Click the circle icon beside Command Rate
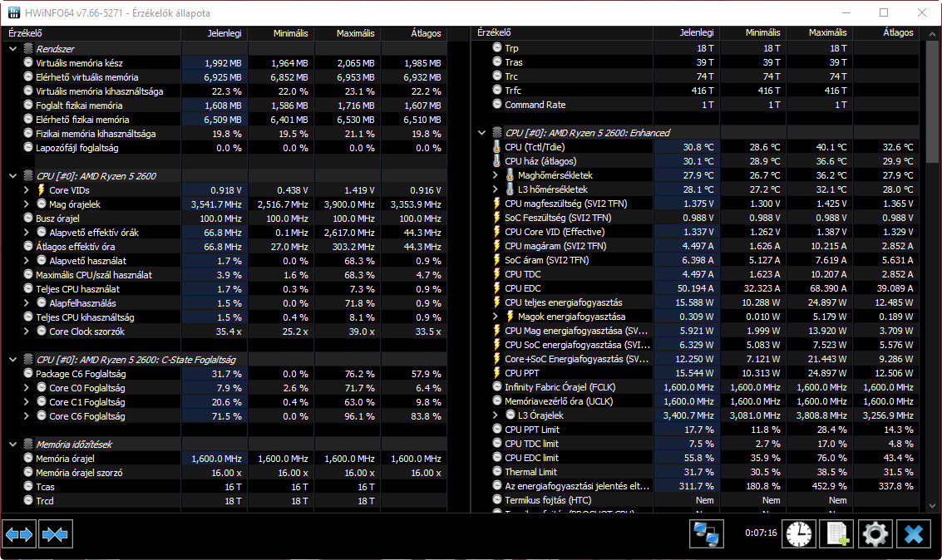 coord(497,104)
